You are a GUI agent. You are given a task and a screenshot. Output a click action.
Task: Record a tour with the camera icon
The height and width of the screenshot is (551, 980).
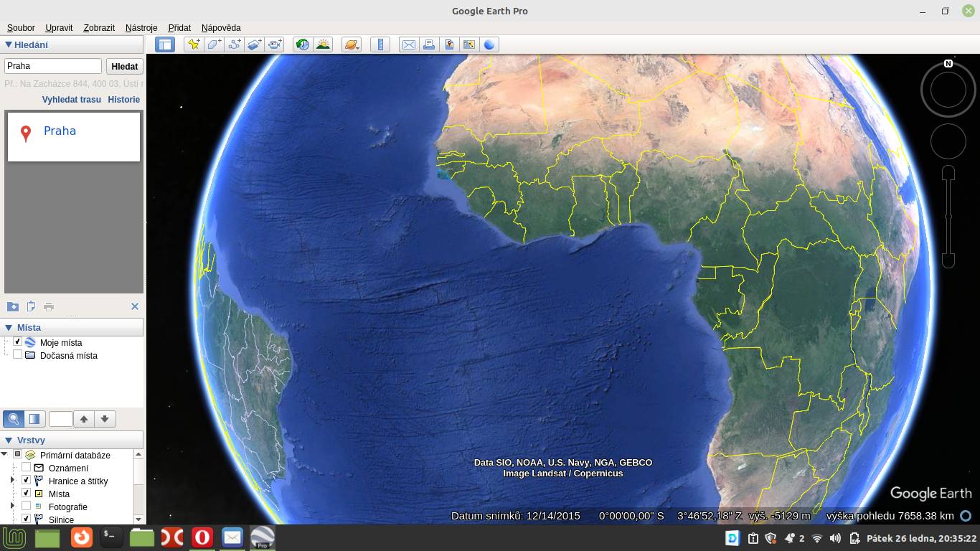click(x=275, y=44)
